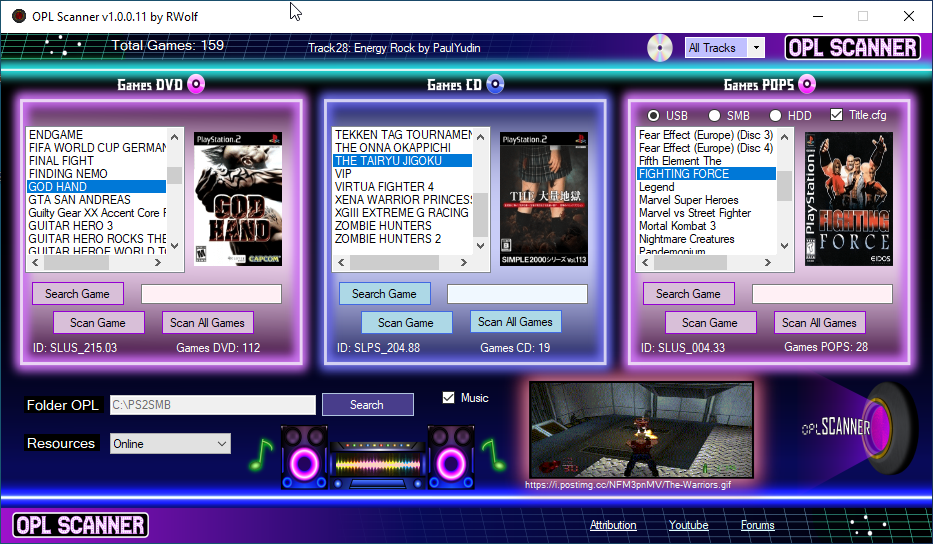Select the SMB radio button
The image size is (933, 544).
pos(714,115)
